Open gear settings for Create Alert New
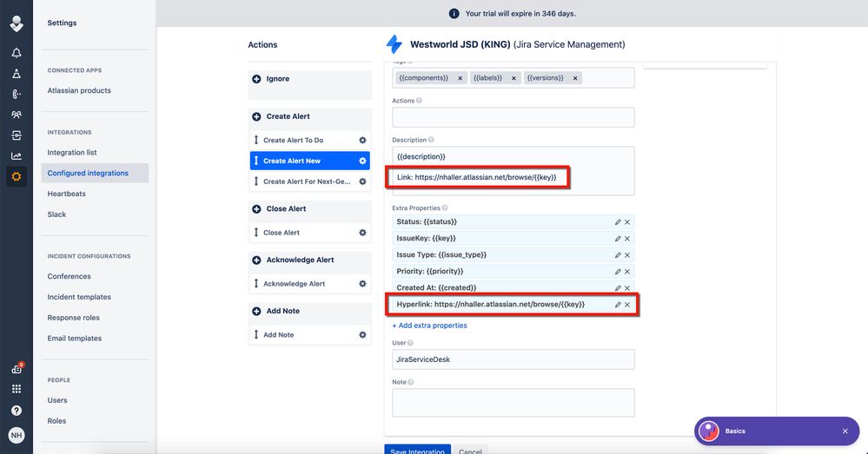This screenshot has height=454, width=868. [x=362, y=161]
